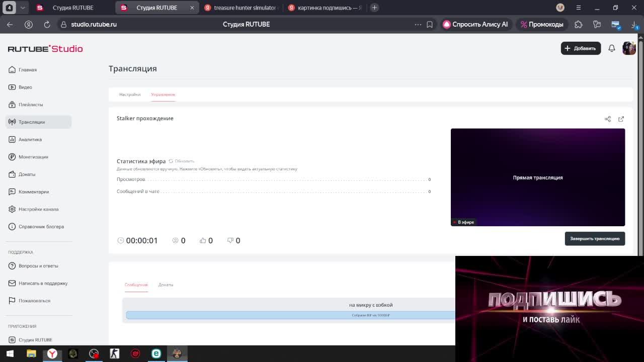Open browser extensions puzzle icon
644x362 pixels.
point(579,24)
